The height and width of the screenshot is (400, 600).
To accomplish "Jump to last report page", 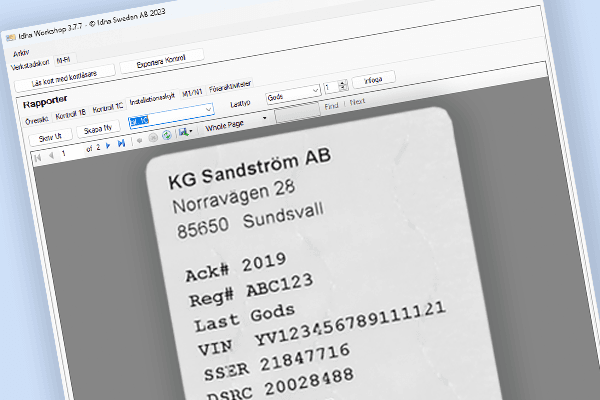I will (x=122, y=144).
